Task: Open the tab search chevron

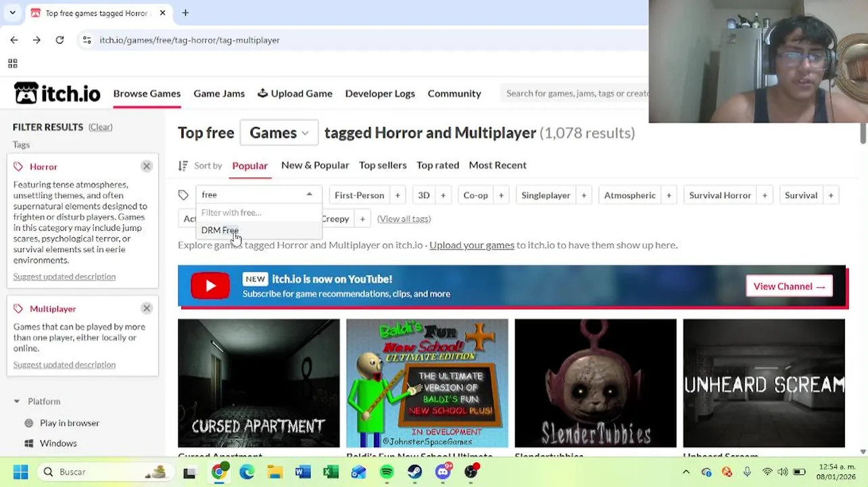Action: pyautogui.click(x=12, y=13)
